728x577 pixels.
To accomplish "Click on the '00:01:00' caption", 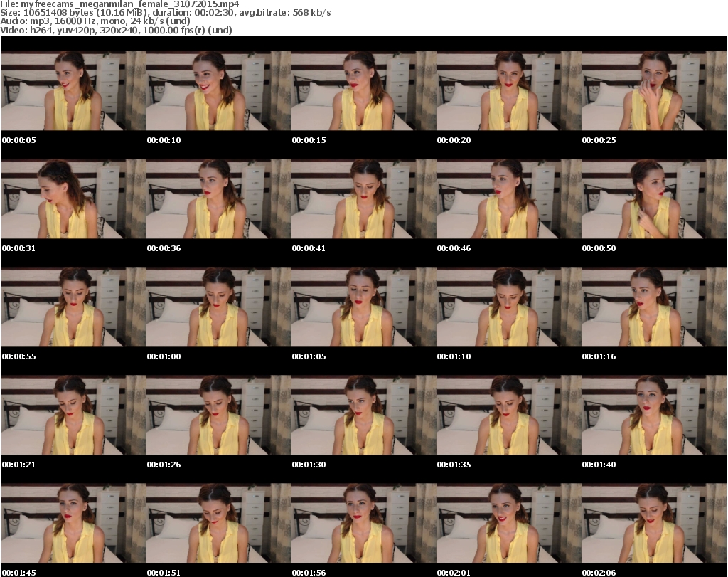I will click(164, 356).
